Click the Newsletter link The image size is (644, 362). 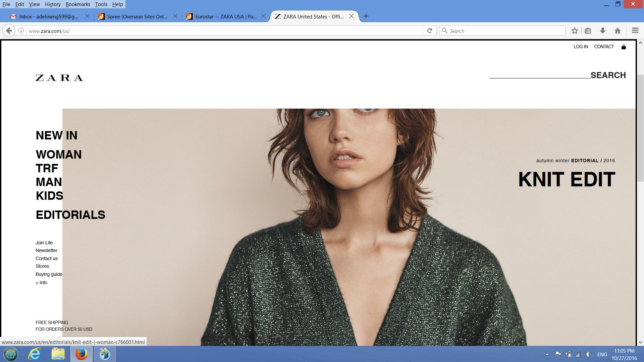point(46,250)
